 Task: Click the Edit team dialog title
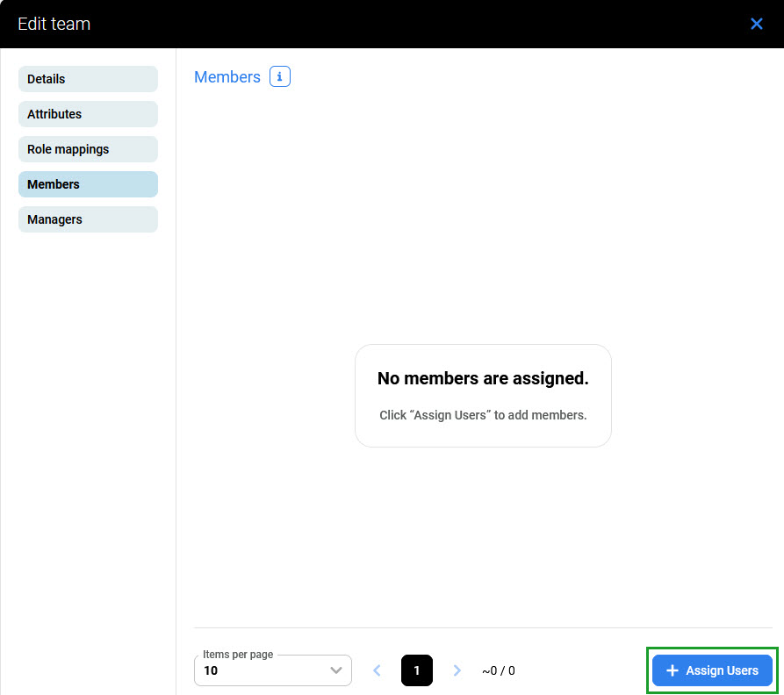(54, 24)
